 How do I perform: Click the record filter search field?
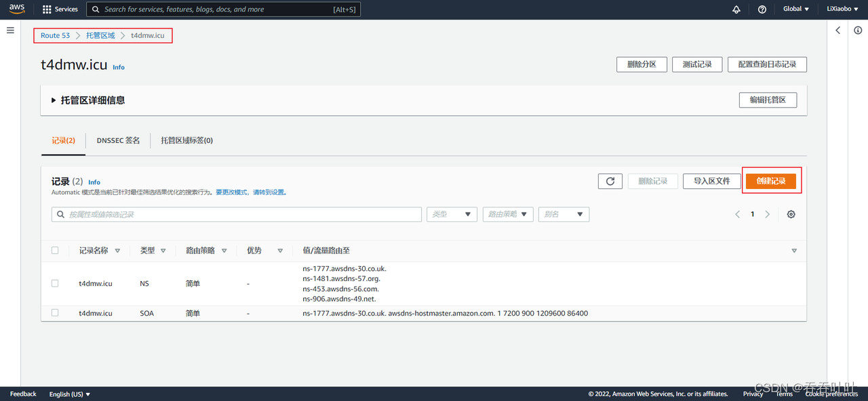(x=237, y=214)
